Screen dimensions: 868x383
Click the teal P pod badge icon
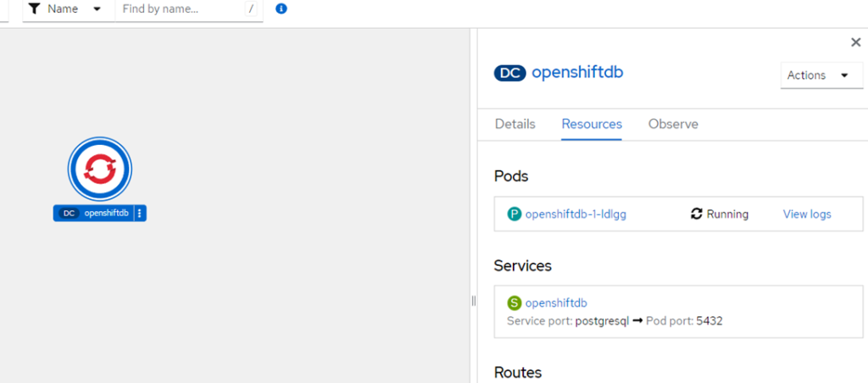pyautogui.click(x=515, y=214)
